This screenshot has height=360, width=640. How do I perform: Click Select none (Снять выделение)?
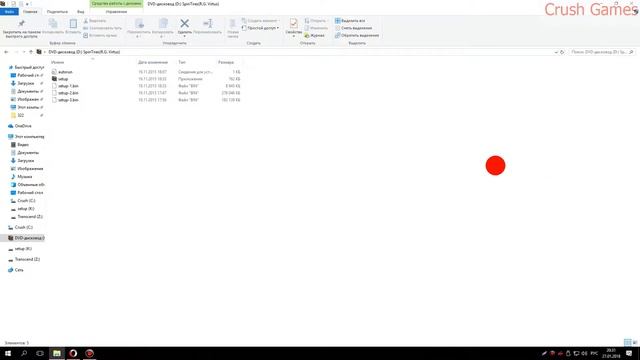point(353,28)
